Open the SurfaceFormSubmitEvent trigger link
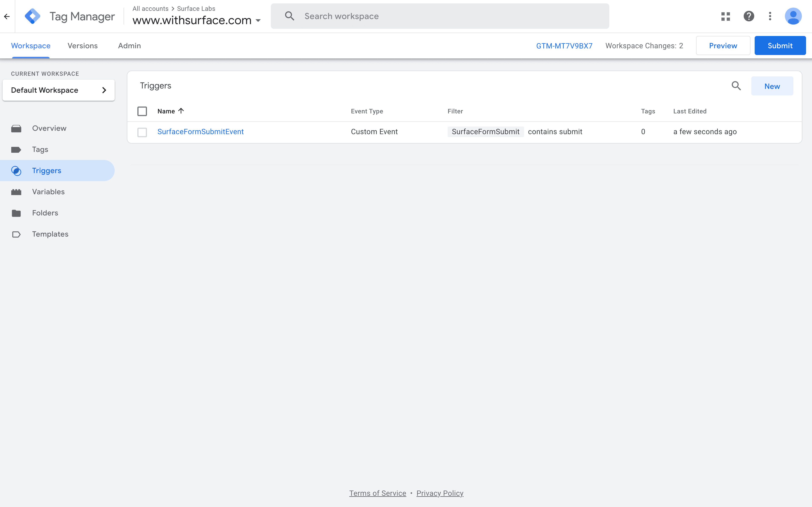This screenshot has height=507, width=812. coord(201,132)
